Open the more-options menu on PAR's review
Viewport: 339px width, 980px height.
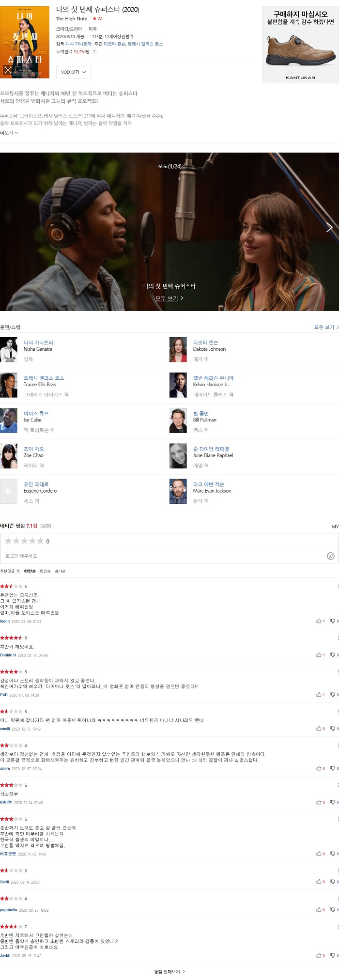tap(338, 671)
